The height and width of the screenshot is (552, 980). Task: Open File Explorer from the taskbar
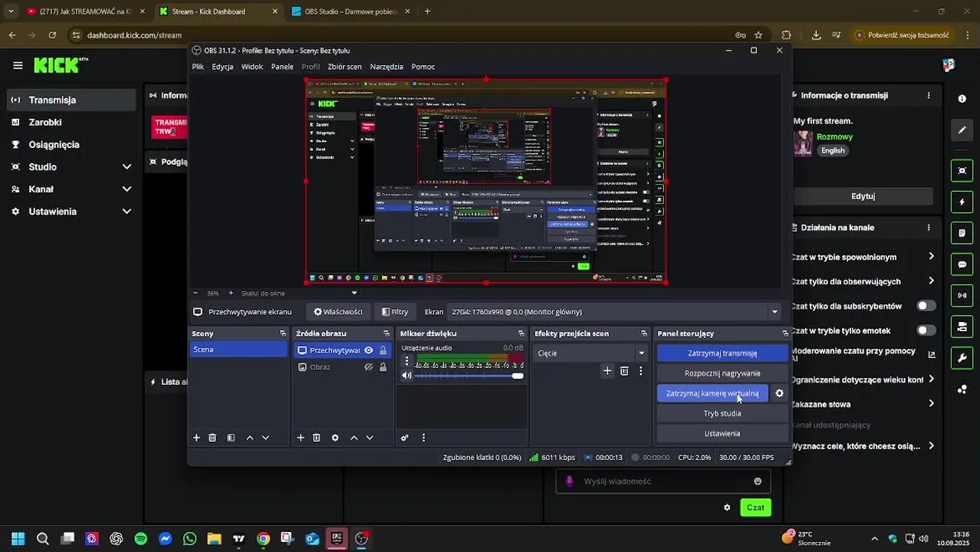click(214, 539)
